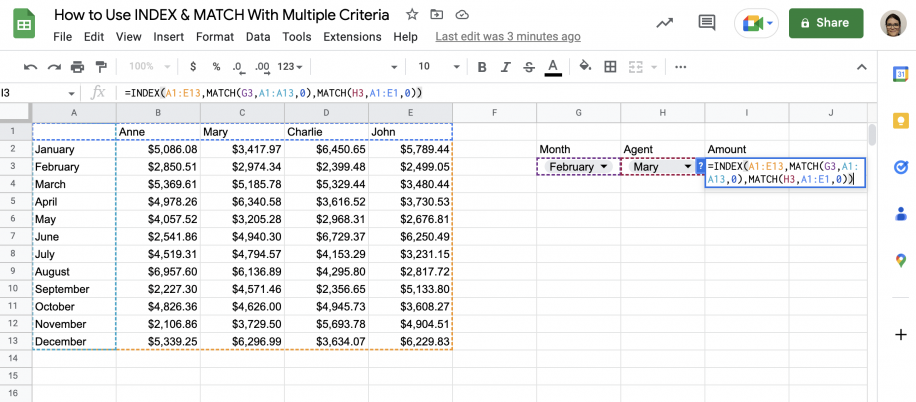Open the 123 more formats dropdown
Viewport: 916px width, 402px height.
click(290, 67)
